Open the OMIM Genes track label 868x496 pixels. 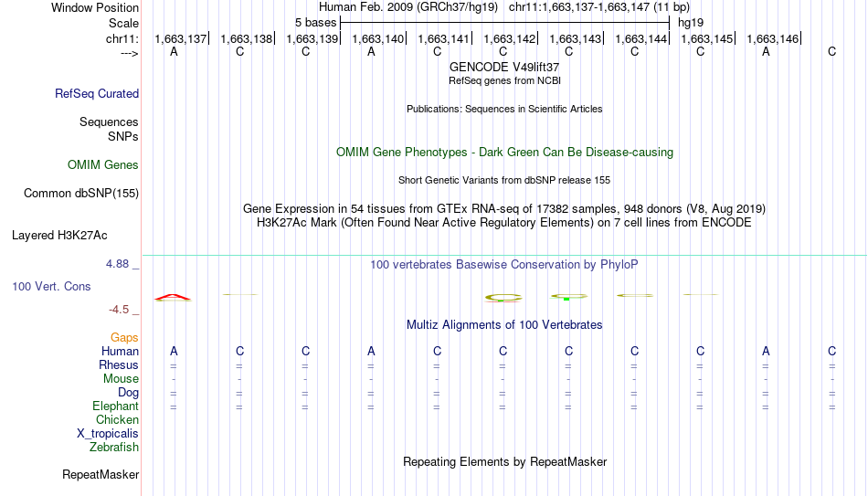[103, 165]
